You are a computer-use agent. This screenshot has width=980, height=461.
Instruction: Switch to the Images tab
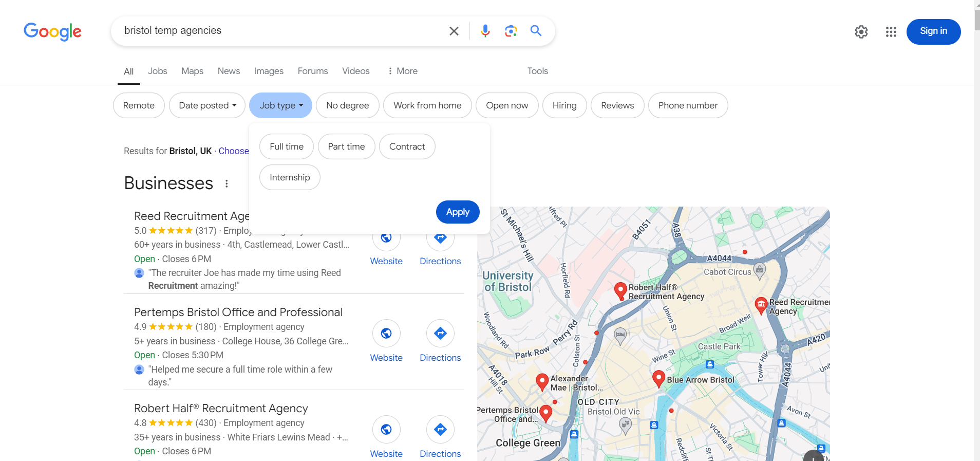pos(269,71)
